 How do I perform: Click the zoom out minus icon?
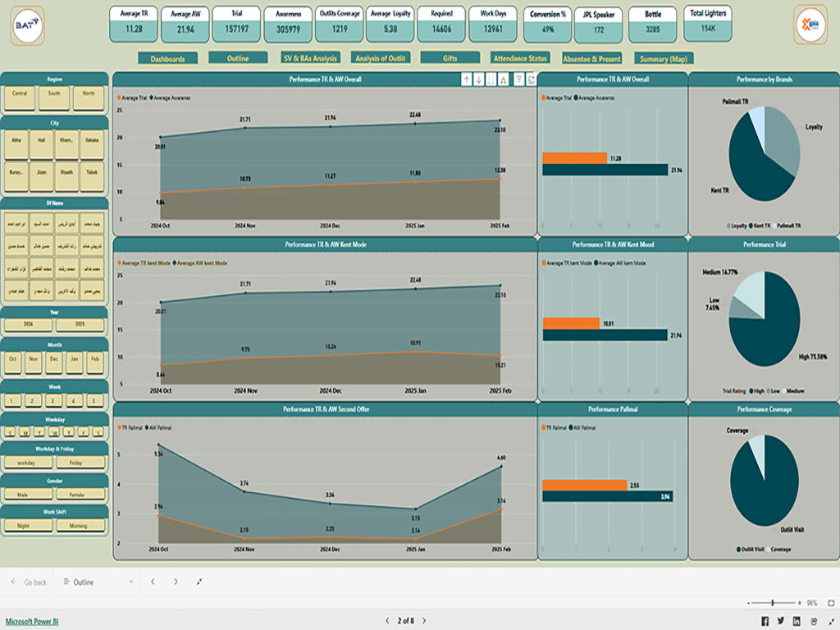(x=748, y=603)
